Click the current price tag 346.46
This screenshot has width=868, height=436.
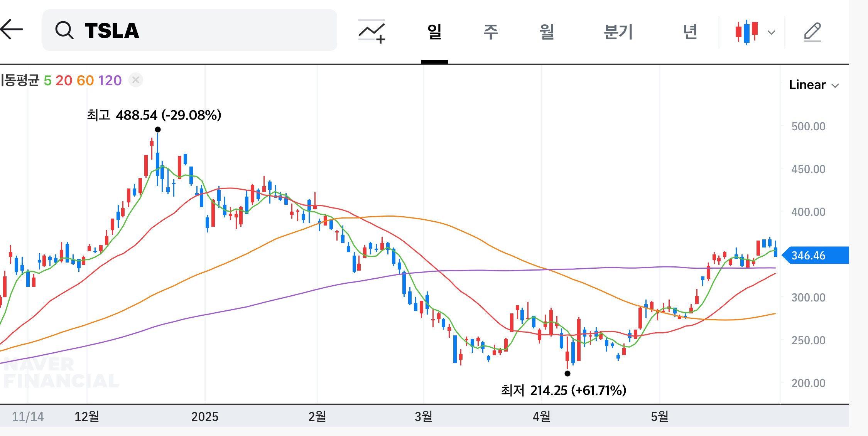click(815, 255)
